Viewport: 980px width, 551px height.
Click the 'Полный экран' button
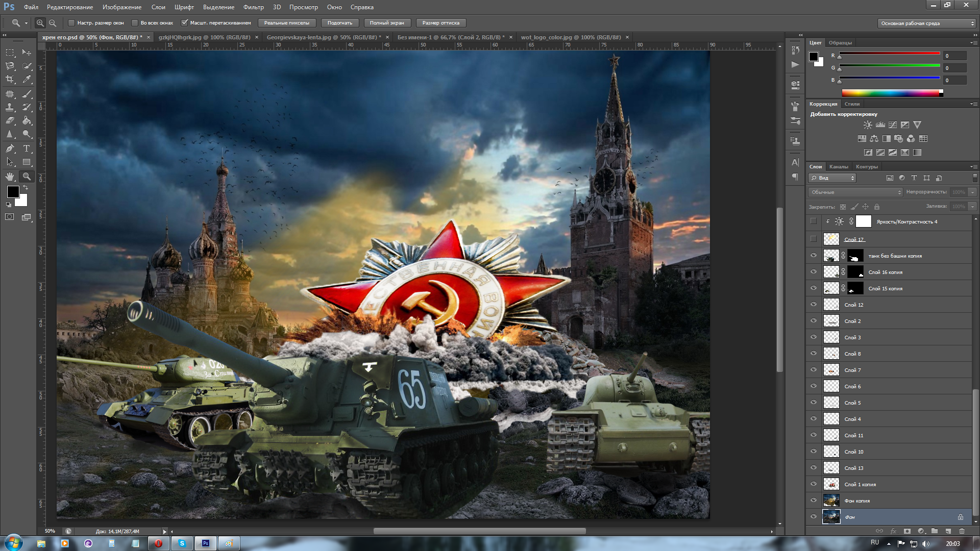click(387, 23)
